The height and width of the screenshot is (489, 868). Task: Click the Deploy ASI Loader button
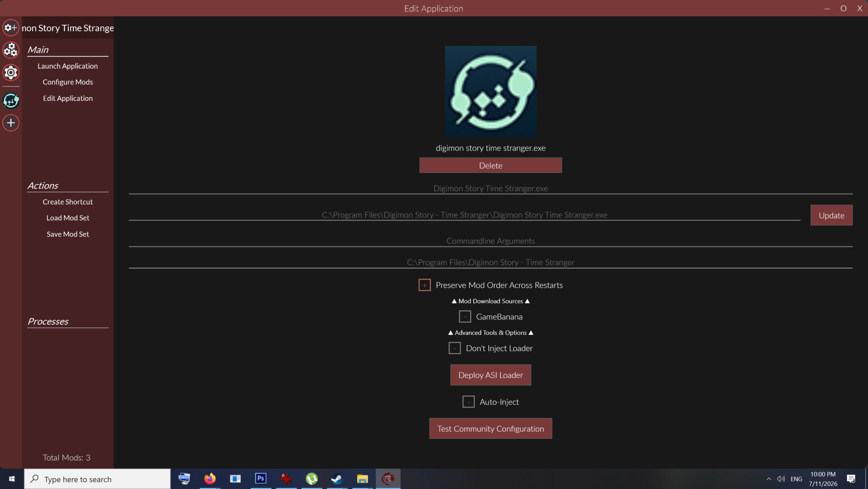tap(491, 375)
